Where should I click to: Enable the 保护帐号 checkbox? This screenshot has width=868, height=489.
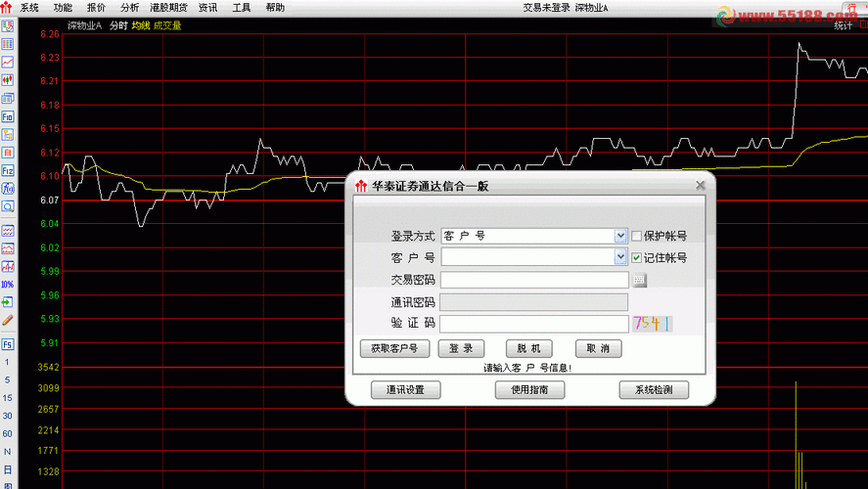click(637, 237)
